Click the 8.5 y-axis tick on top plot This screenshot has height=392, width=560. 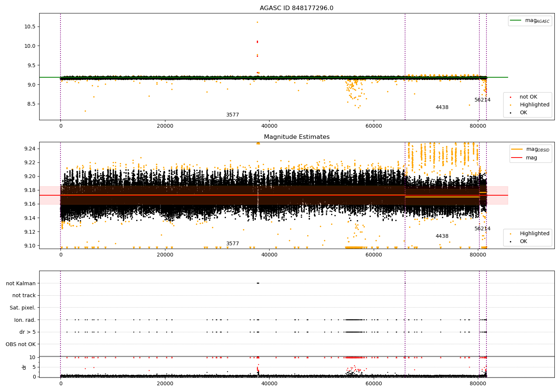[32, 104]
